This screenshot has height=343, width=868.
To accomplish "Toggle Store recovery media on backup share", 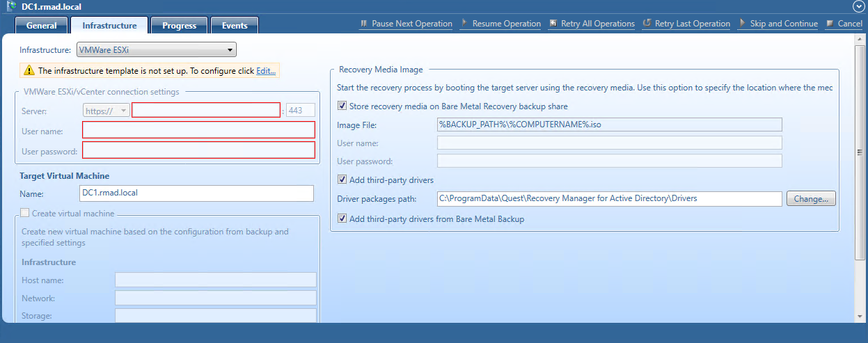I will pos(342,106).
